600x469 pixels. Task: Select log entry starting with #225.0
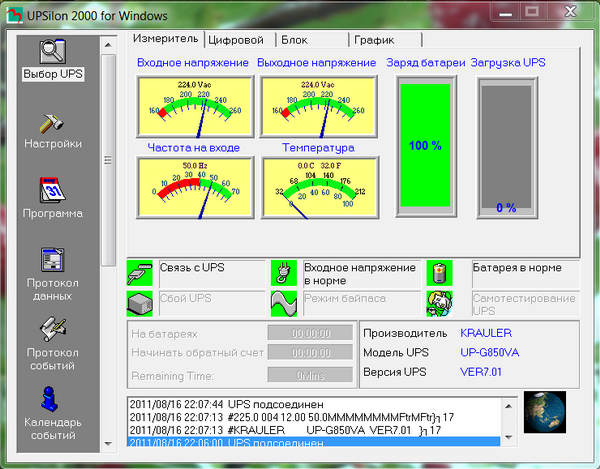pos(314,417)
